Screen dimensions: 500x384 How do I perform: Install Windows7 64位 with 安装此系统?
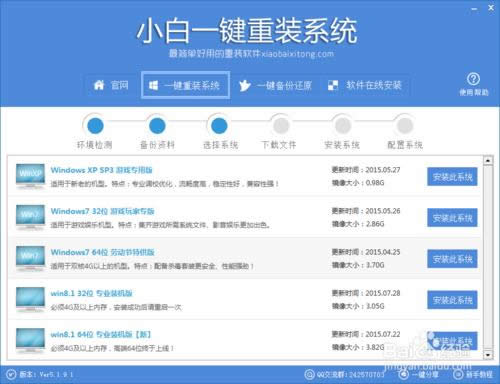pyautogui.click(x=452, y=259)
